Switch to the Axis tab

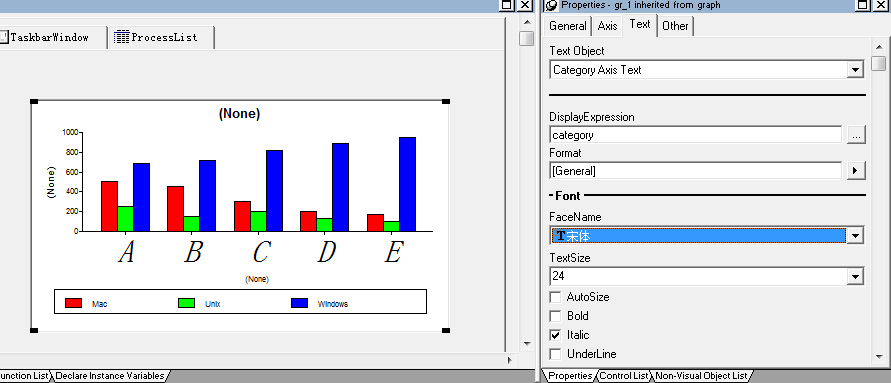(607, 26)
